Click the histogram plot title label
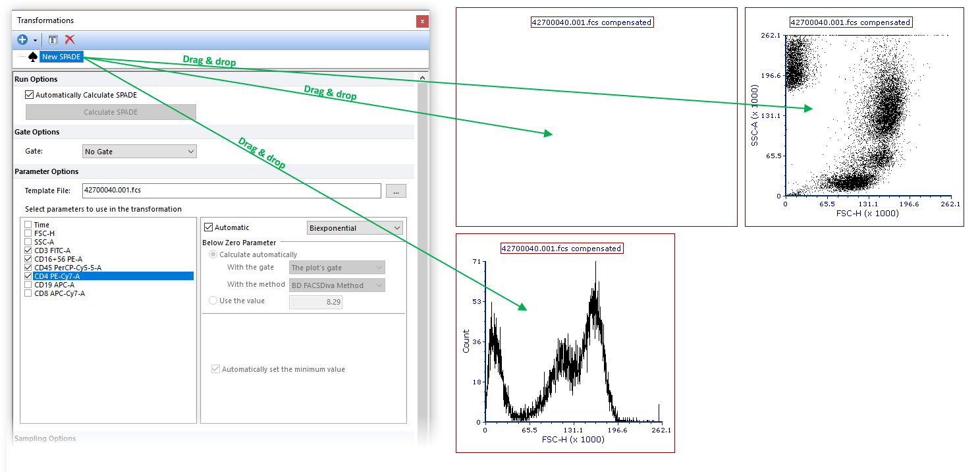 click(561, 249)
